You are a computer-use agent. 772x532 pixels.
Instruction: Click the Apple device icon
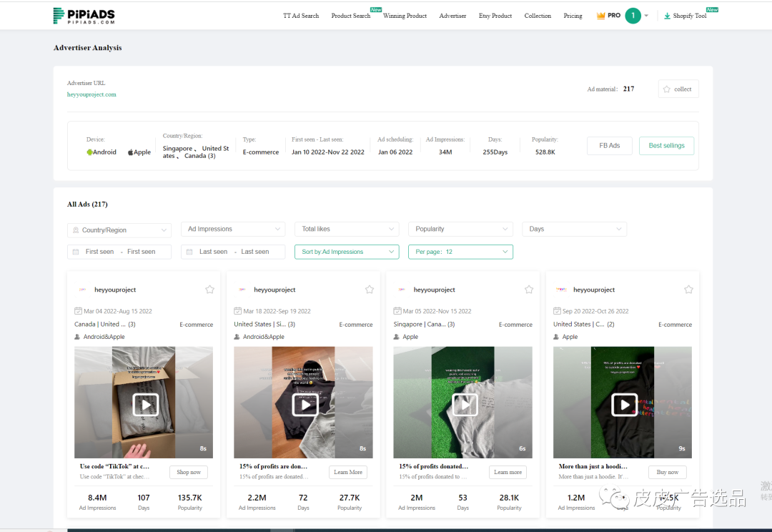click(131, 152)
